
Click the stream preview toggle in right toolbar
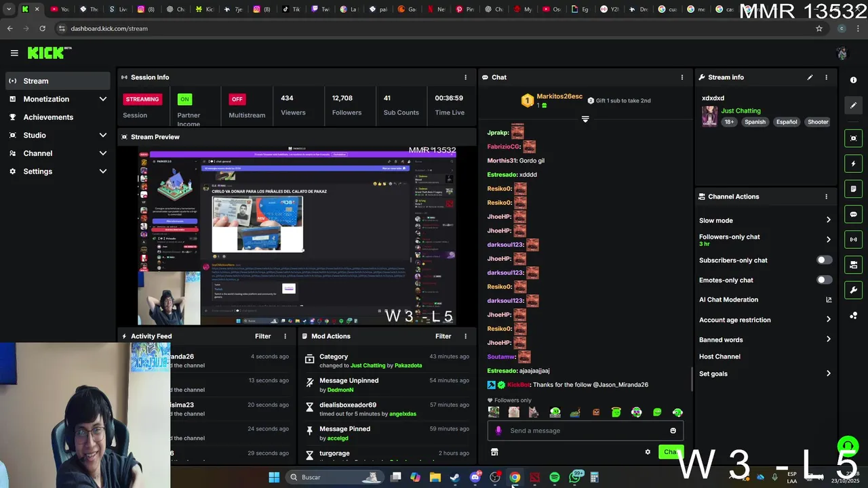(853, 138)
